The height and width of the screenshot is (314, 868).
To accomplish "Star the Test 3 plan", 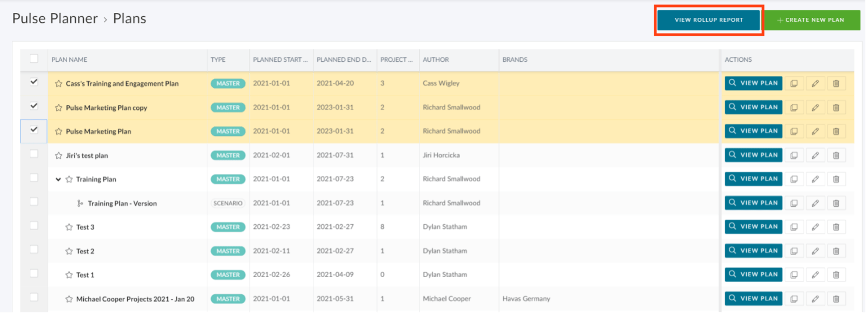I will (x=69, y=227).
